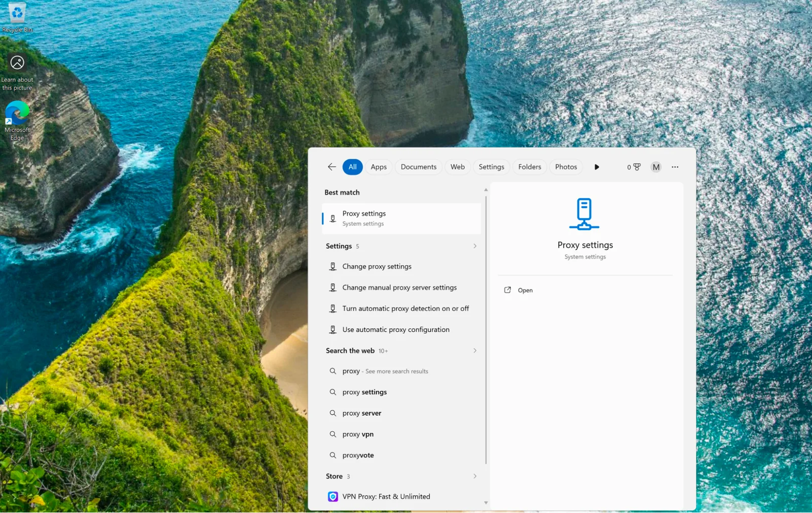This screenshot has height=513, width=812.
Task: Switch to the Folders filter tab
Action: pyautogui.click(x=530, y=167)
